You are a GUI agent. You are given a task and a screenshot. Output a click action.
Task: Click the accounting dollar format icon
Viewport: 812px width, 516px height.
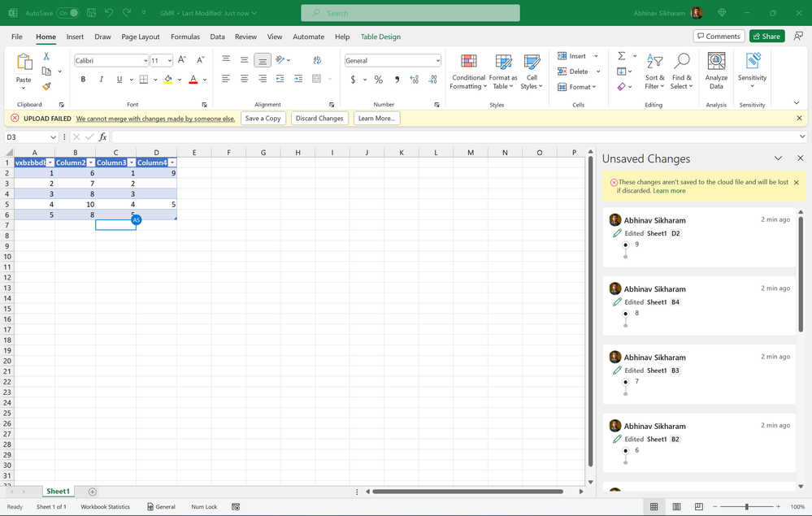[x=354, y=79]
